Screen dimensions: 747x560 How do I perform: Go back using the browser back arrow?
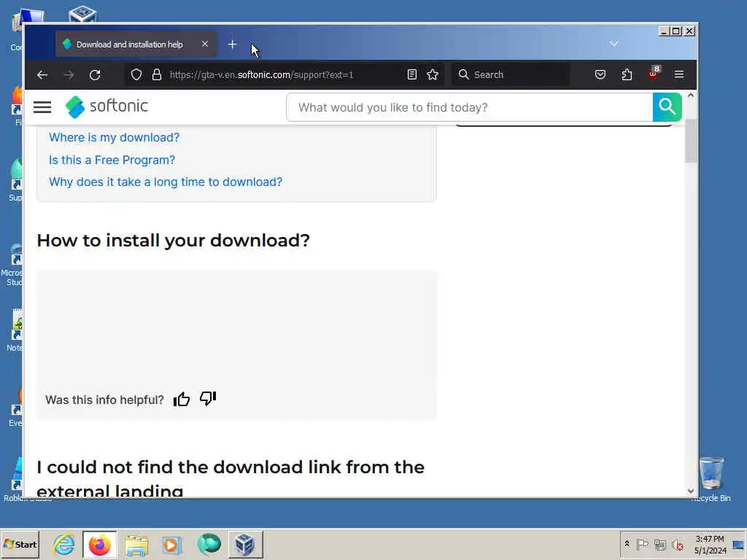42,75
